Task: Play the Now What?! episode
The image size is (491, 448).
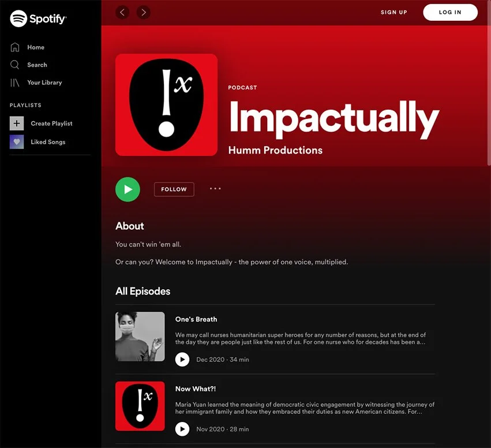Action: pyautogui.click(x=182, y=429)
